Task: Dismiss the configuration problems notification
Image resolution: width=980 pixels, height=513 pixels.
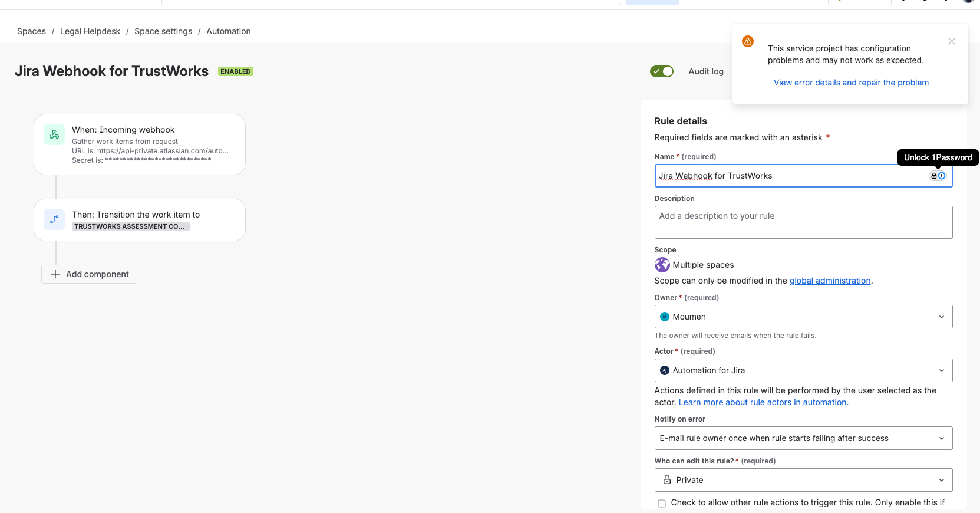Action: pos(952,41)
